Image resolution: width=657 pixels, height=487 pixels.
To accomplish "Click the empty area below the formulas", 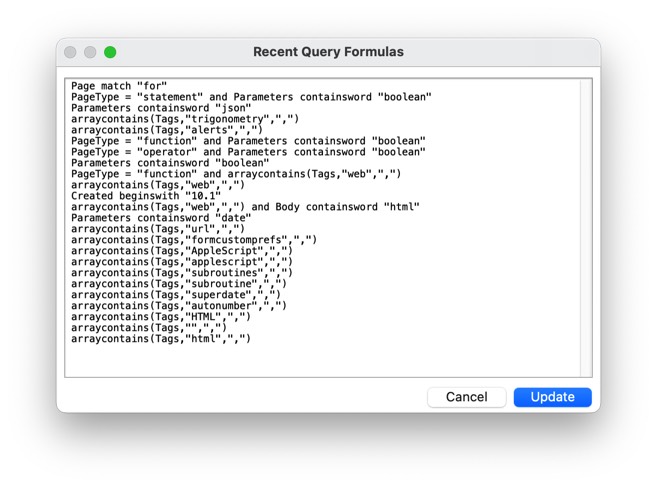I will click(x=323, y=360).
